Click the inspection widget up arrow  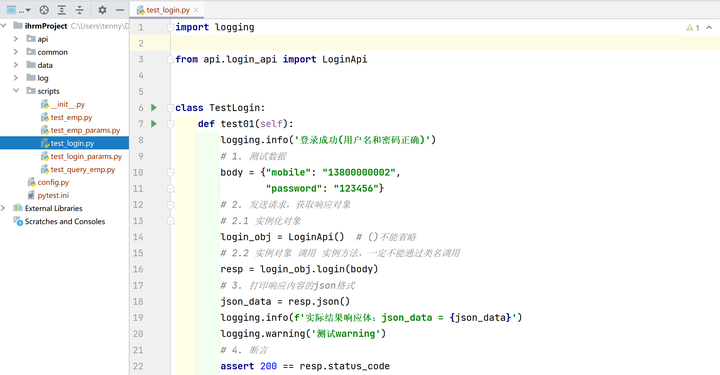(709, 28)
